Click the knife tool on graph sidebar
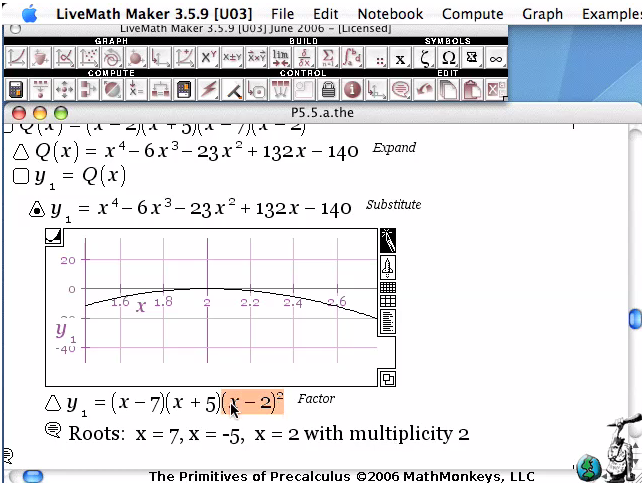Screen dimensions: 643x487 [x=388, y=240]
